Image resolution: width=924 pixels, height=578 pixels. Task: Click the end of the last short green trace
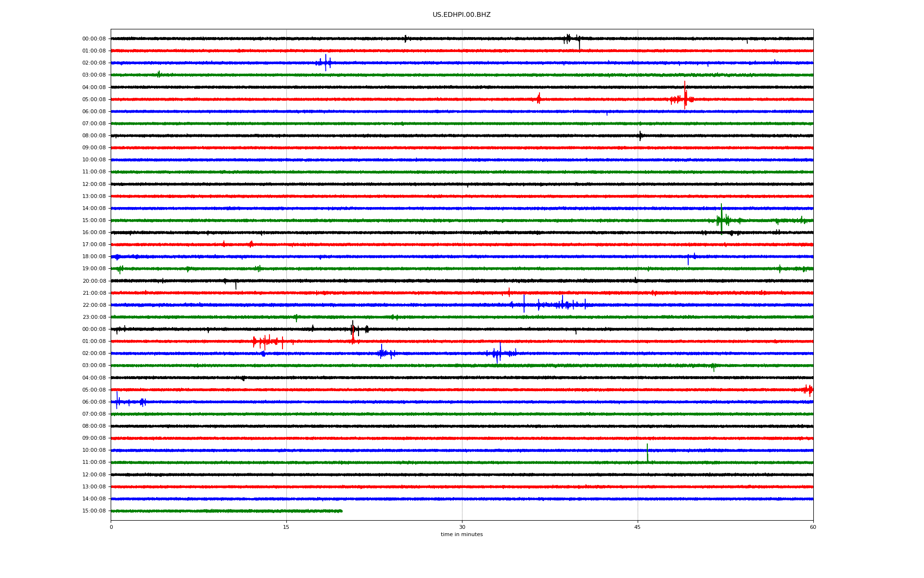tap(341, 511)
